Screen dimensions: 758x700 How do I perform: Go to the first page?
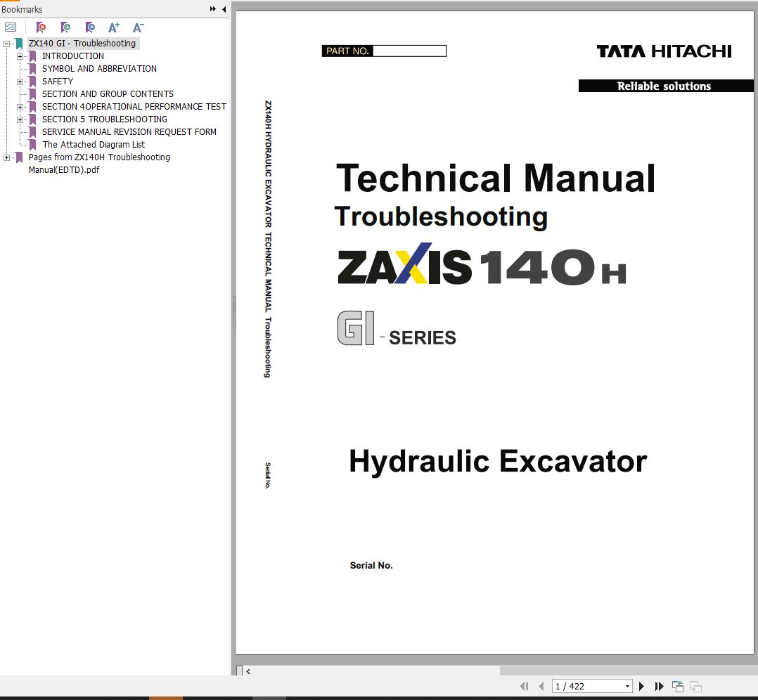coord(524,686)
